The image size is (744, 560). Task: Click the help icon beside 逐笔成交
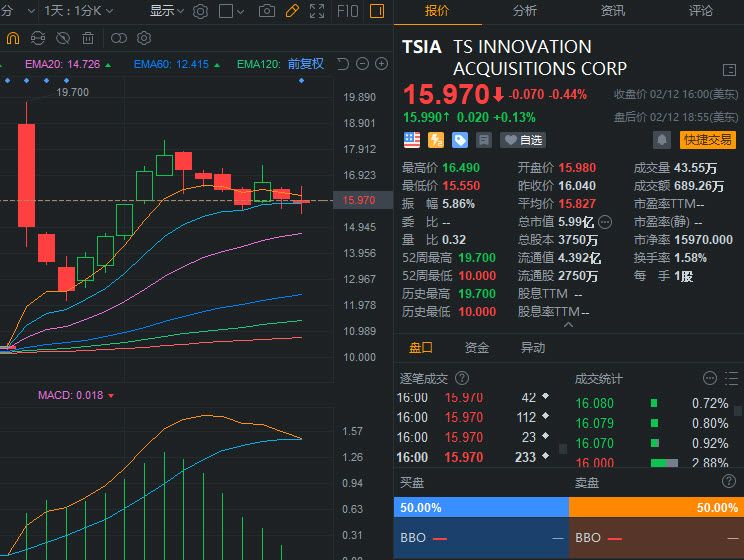coord(462,378)
